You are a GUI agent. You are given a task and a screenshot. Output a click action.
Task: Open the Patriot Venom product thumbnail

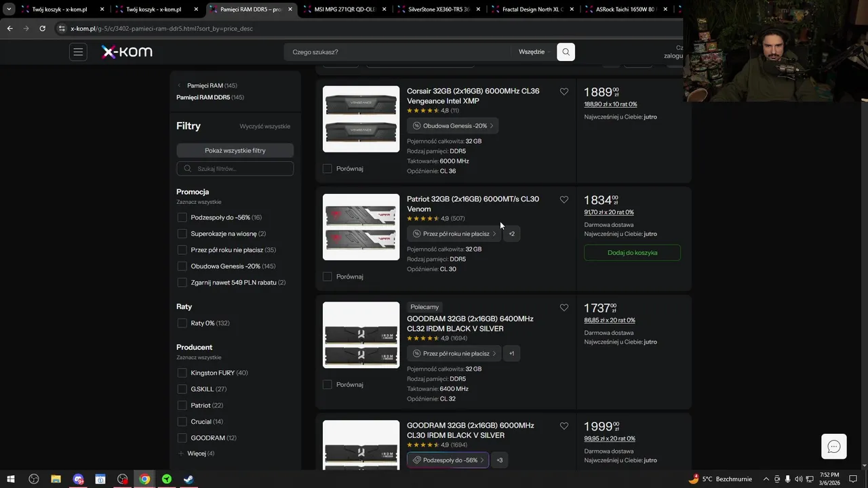pyautogui.click(x=361, y=227)
